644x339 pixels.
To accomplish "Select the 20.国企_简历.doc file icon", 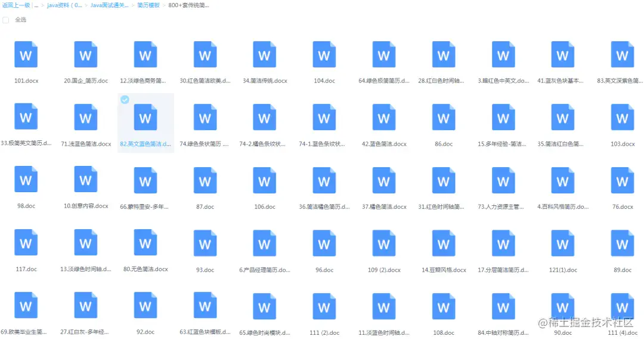I will click(x=86, y=54).
